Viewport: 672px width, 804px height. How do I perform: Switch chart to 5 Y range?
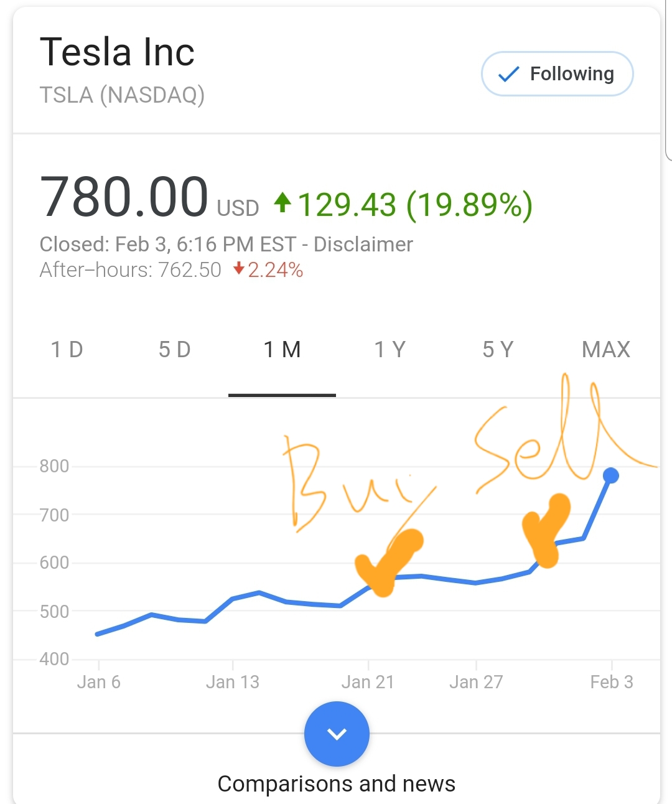(x=498, y=350)
